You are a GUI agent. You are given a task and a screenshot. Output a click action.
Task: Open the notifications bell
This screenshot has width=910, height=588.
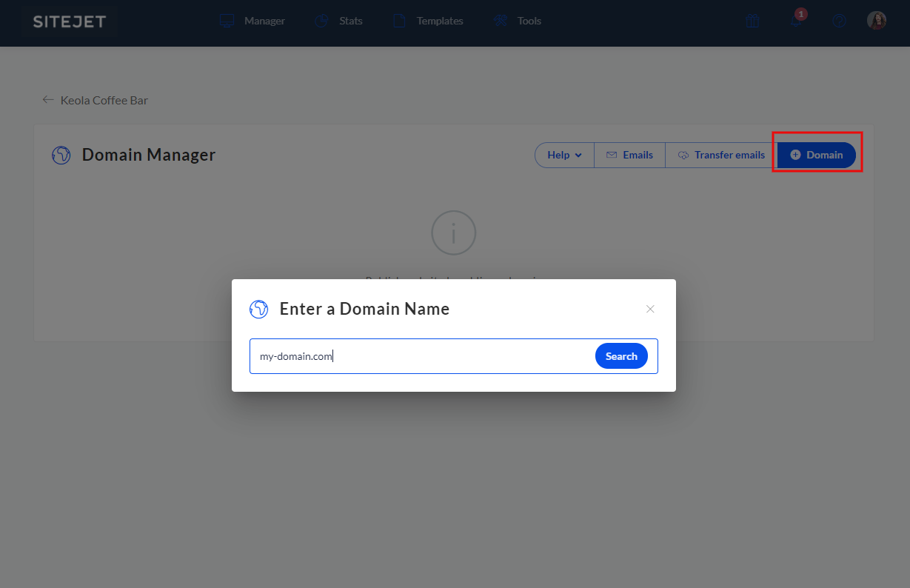pos(796,21)
